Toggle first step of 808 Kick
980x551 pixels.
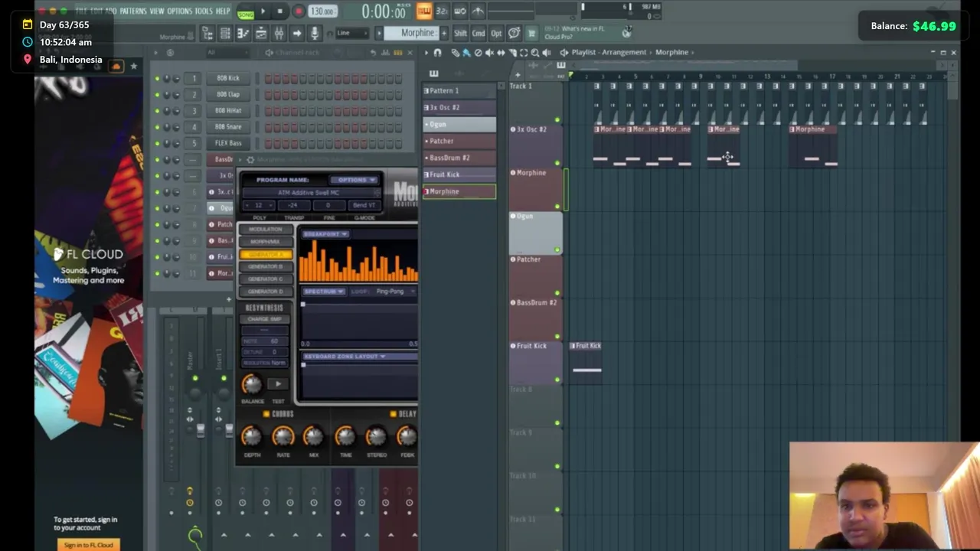point(269,78)
